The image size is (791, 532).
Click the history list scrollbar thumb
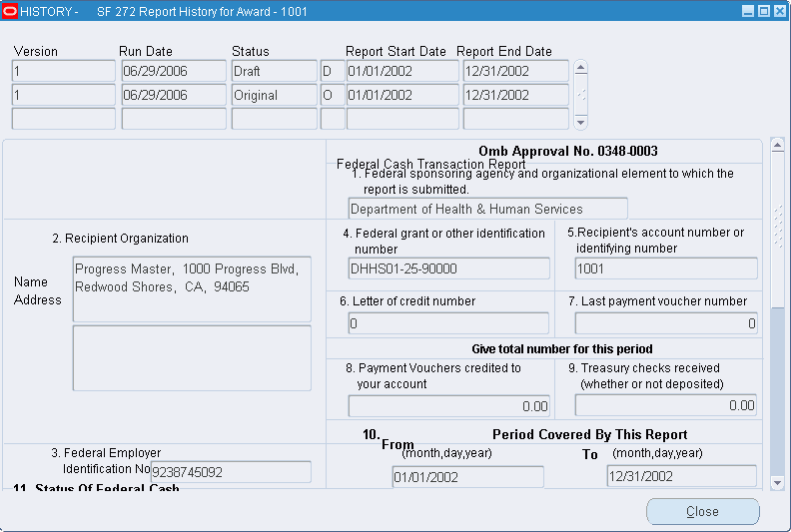580,95
